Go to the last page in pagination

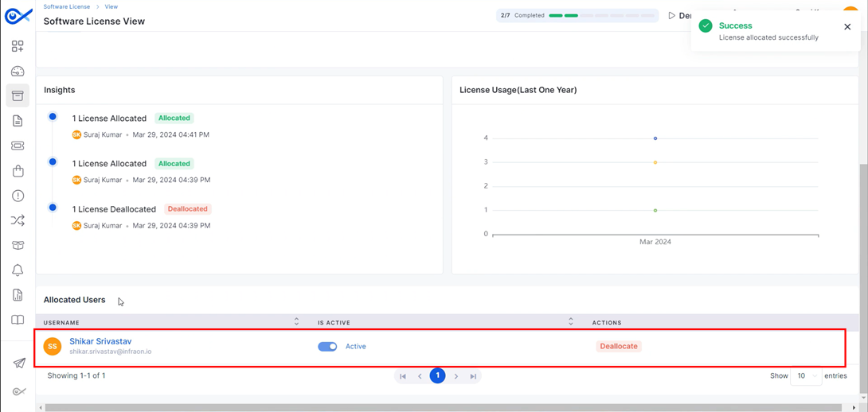(x=473, y=376)
